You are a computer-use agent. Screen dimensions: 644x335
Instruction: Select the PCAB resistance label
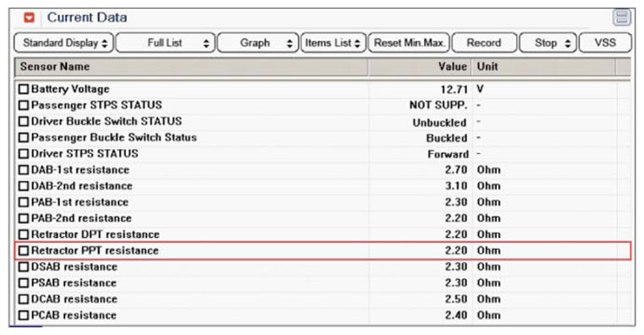pyautogui.click(x=74, y=316)
